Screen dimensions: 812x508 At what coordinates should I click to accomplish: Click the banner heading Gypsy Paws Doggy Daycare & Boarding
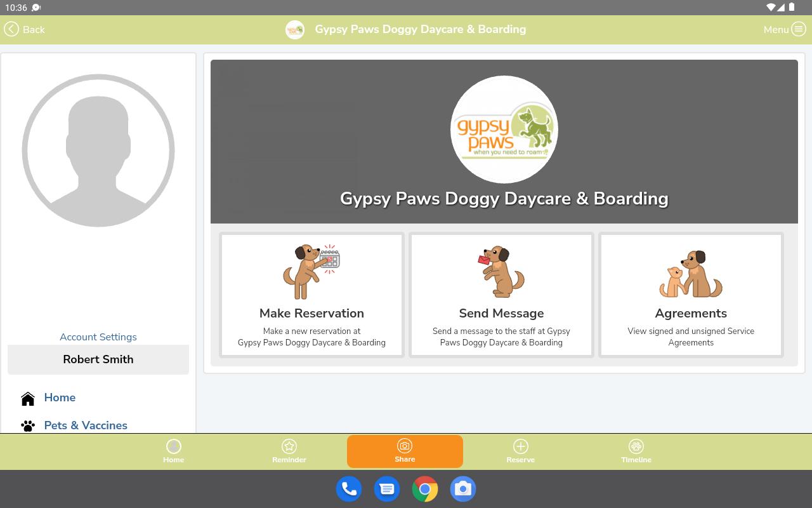coord(504,199)
